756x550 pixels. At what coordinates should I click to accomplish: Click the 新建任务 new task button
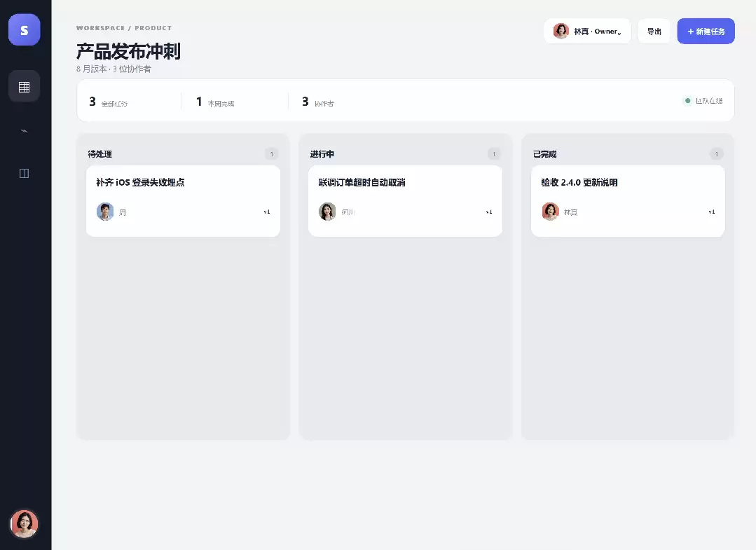706,32
